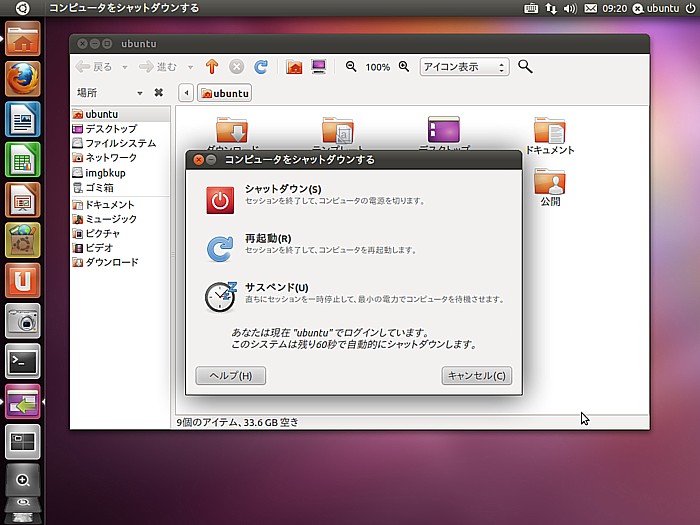Zoom in in the file manager
This screenshot has height=525, width=700.
(404, 67)
